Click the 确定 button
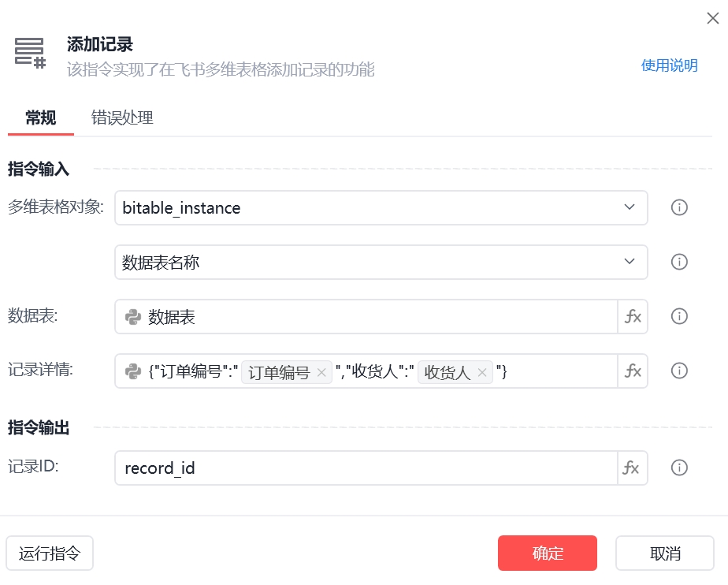This screenshot has height=585, width=728. (x=547, y=553)
